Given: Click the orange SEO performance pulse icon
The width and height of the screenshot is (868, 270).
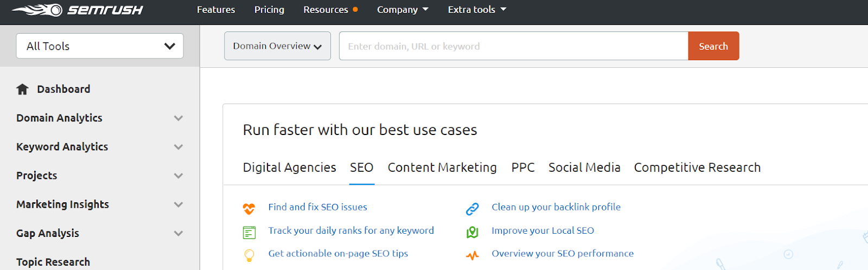Looking at the screenshot, I should [x=473, y=255].
